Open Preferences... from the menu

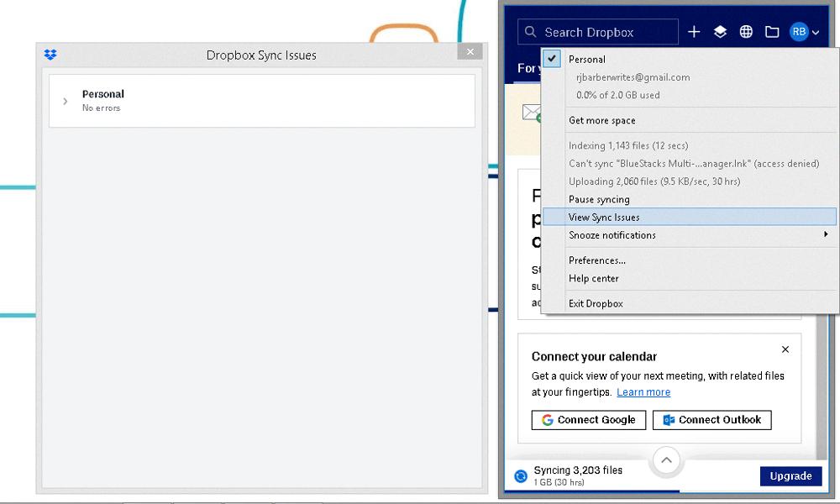click(596, 260)
